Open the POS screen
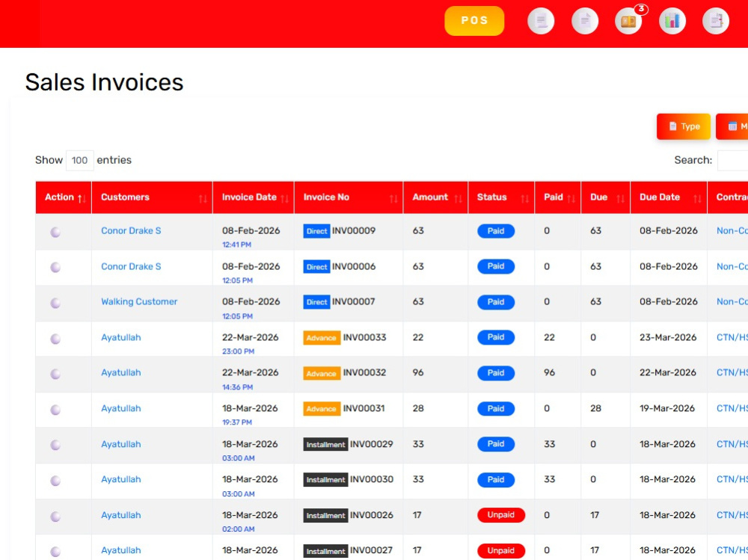 [474, 20]
